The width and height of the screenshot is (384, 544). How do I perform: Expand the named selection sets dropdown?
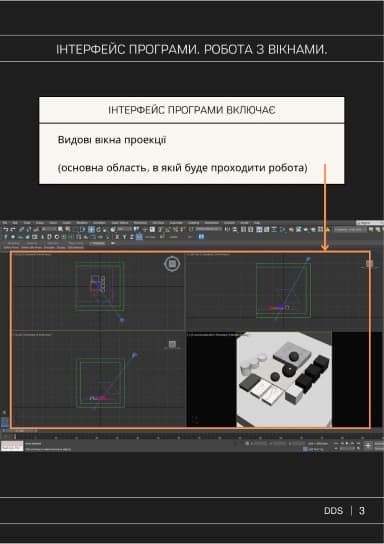point(208,229)
